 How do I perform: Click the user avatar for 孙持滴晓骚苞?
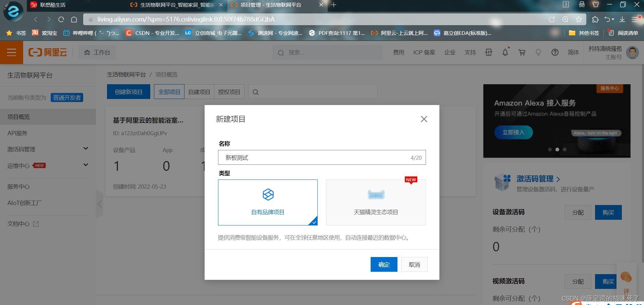tap(632, 52)
